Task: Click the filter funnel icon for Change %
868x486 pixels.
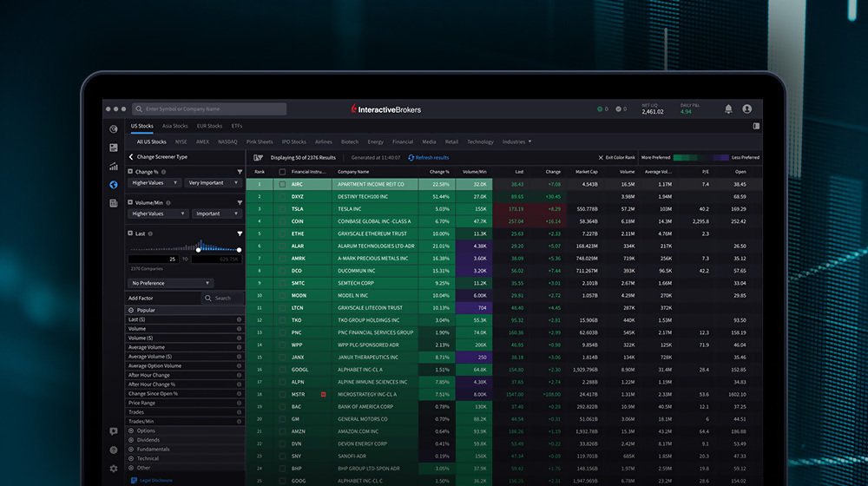Action: pyautogui.click(x=240, y=172)
